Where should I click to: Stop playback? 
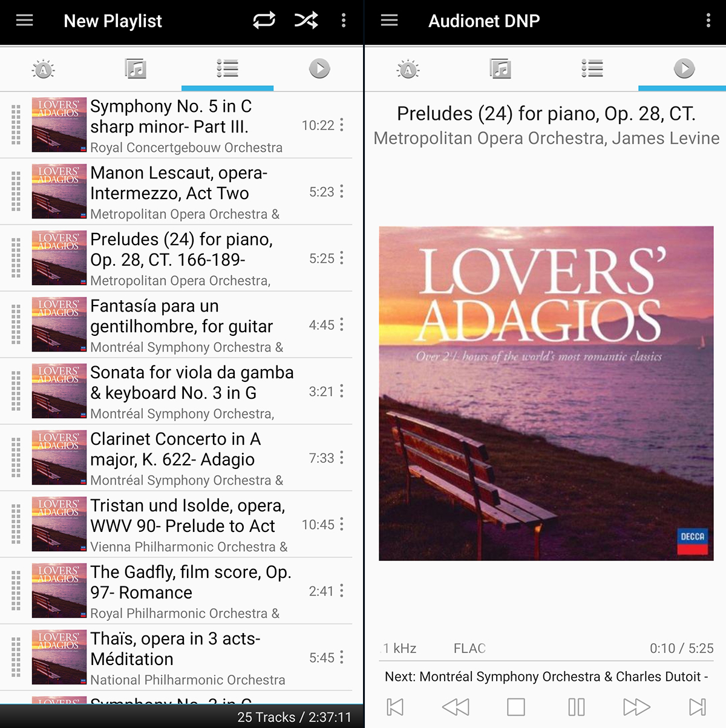(x=516, y=707)
